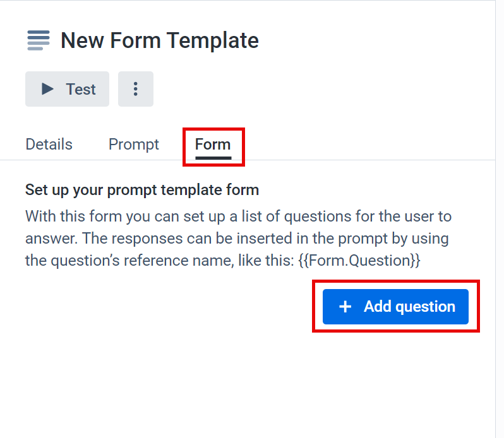Image resolution: width=504 pixels, height=438 pixels.
Task: Add a new question to the form
Action: [395, 307]
